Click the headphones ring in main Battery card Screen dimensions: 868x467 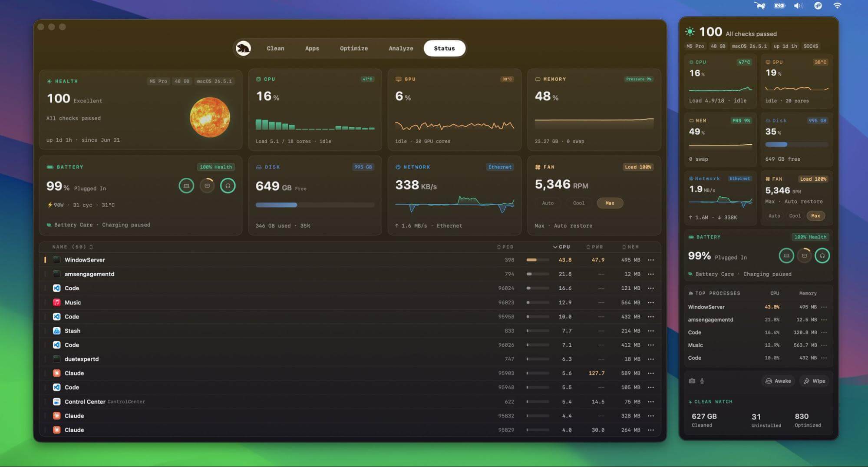228,186
